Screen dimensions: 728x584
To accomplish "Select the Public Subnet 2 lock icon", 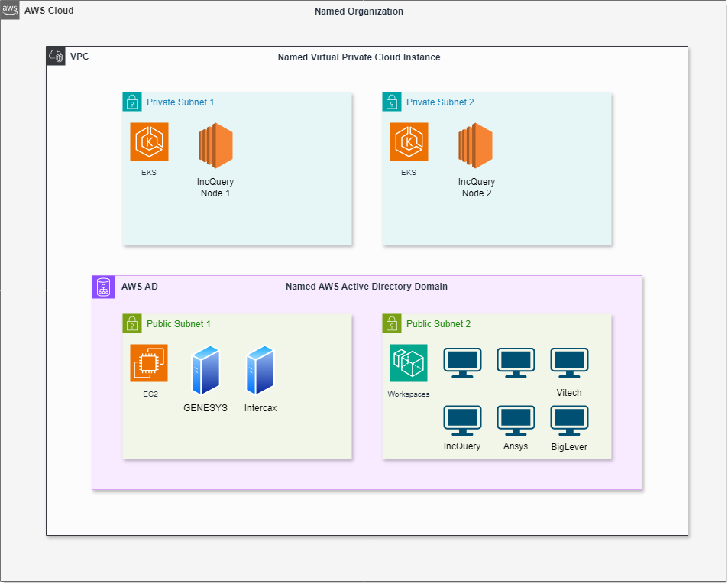I will [392, 323].
